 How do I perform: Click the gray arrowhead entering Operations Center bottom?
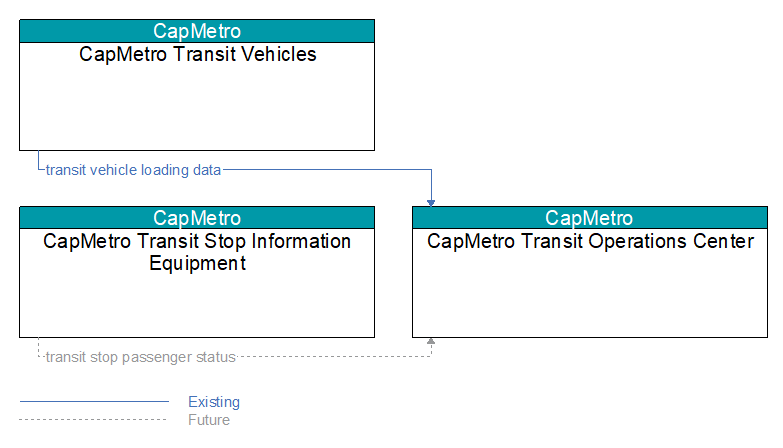click(431, 341)
